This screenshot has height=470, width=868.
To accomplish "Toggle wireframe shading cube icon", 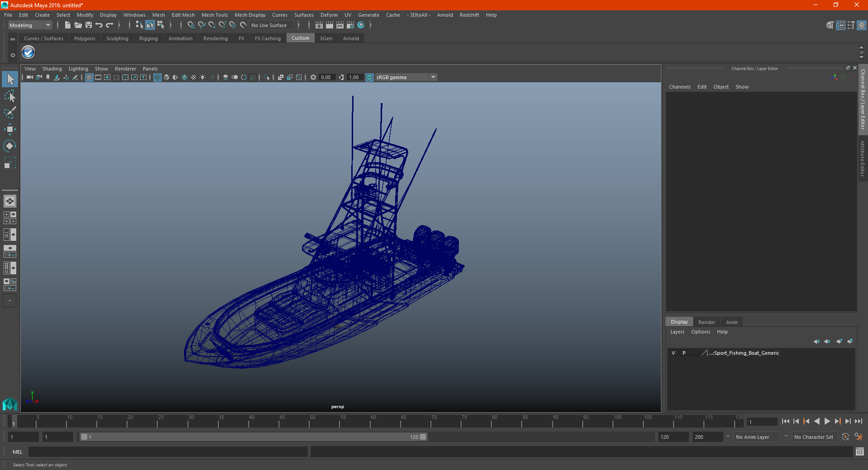I will tap(157, 77).
